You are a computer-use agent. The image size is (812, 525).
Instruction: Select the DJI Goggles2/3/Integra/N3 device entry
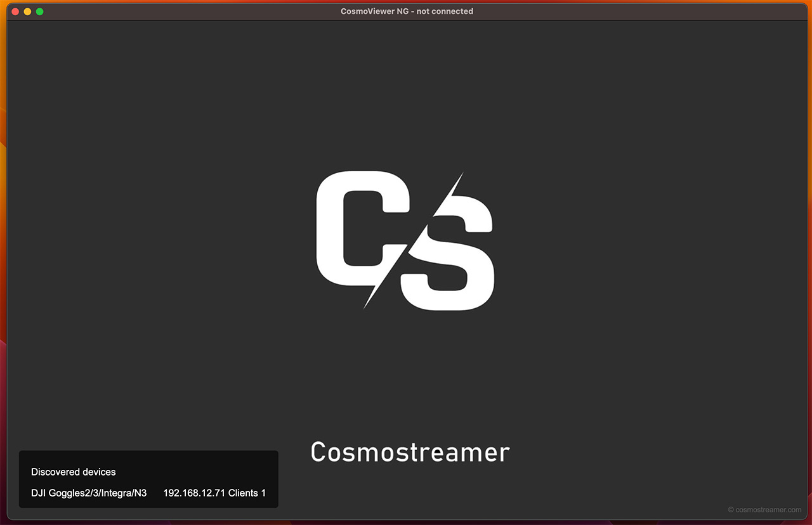(148, 493)
